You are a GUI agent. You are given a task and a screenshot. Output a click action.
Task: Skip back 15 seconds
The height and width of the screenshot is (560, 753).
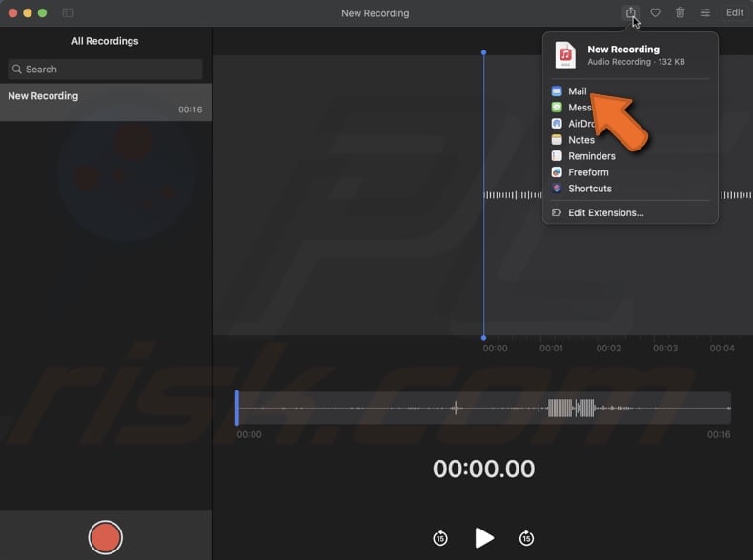tap(439, 538)
